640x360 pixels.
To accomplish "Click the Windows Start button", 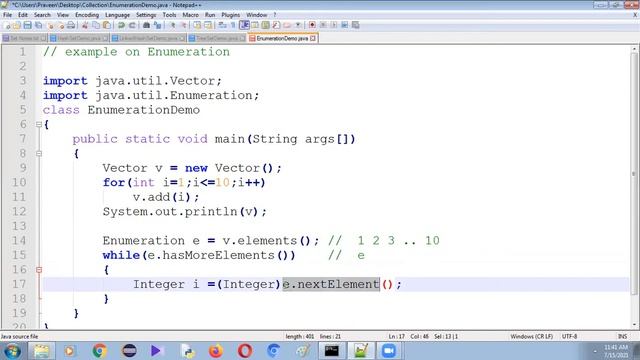I will 12,351.
